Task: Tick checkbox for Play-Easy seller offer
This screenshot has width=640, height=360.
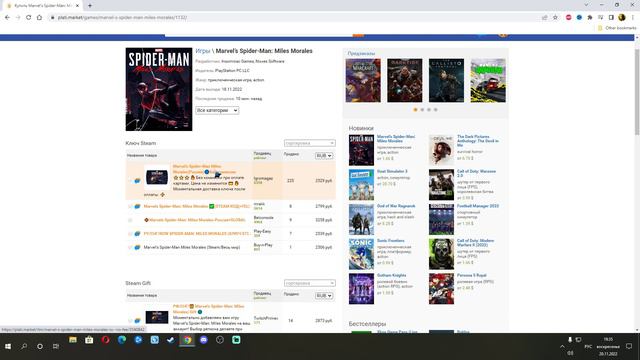Action: 130,234
